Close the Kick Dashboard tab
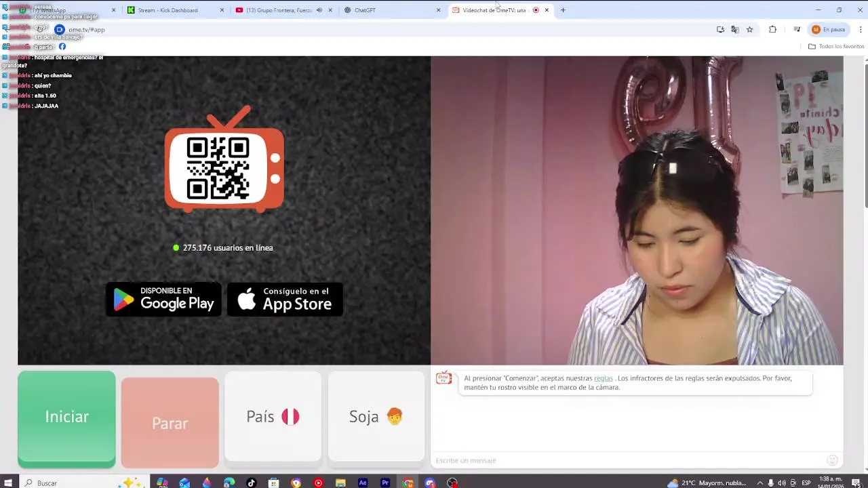 [x=222, y=10]
